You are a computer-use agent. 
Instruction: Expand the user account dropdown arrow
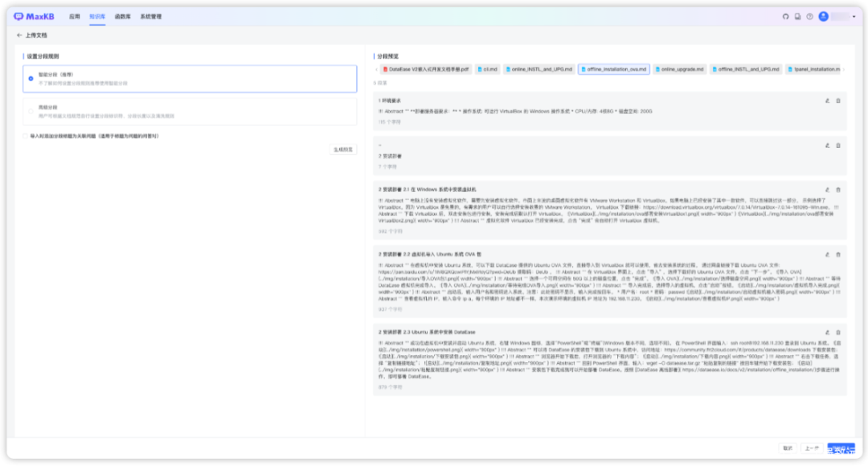[854, 17]
